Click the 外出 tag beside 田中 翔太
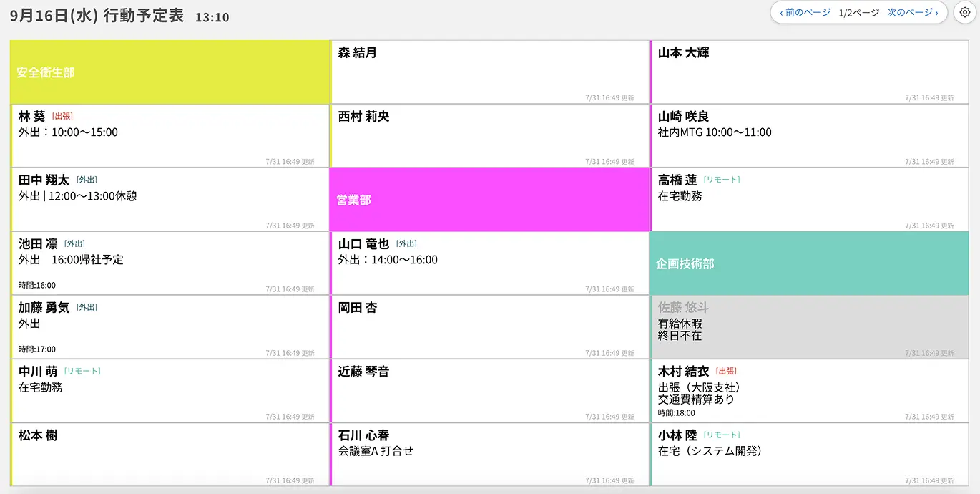 [x=87, y=180]
